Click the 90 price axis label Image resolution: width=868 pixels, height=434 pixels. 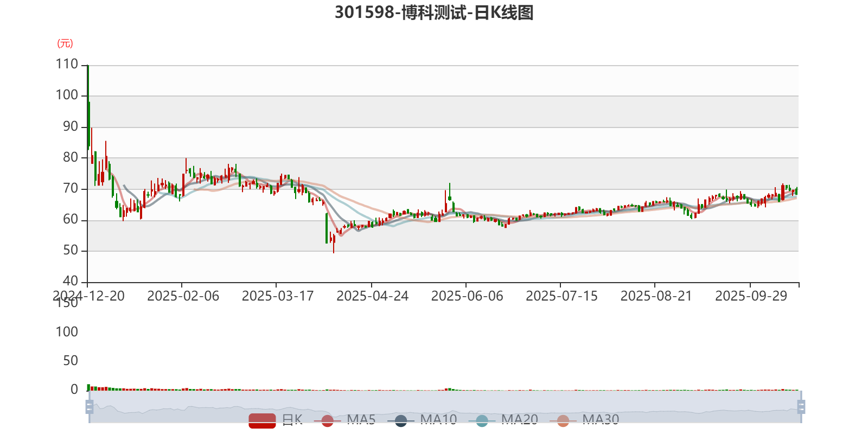pyautogui.click(x=71, y=126)
